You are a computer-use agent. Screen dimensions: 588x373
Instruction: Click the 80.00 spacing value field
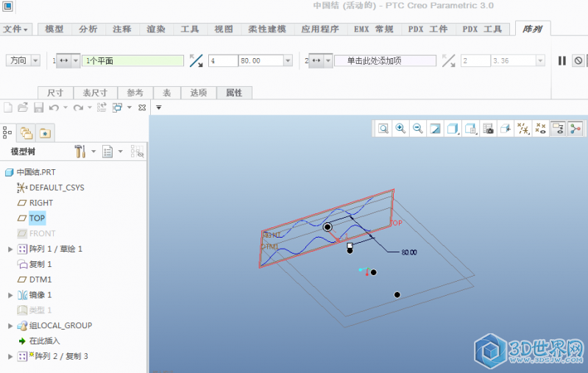click(x=261, y=60)
